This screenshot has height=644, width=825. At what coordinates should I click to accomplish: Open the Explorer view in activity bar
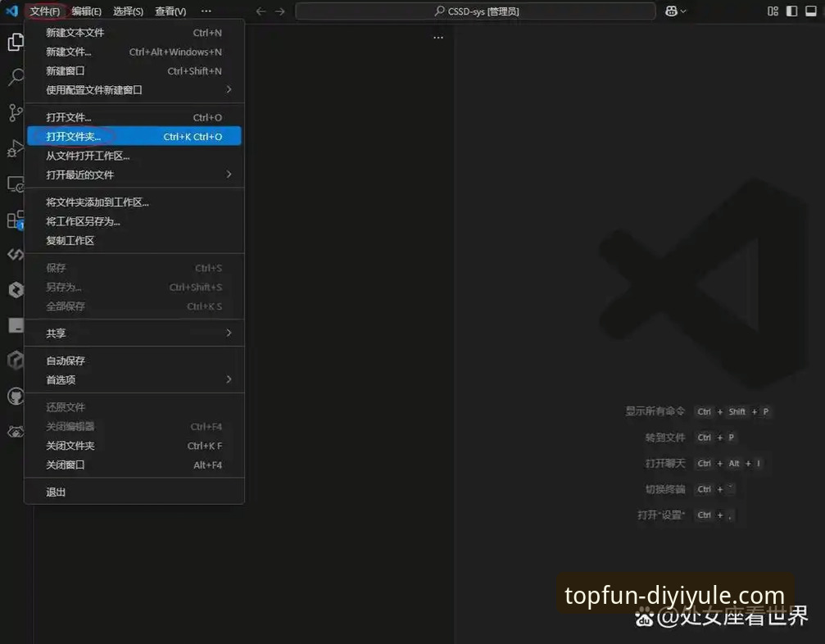[16, 43]
